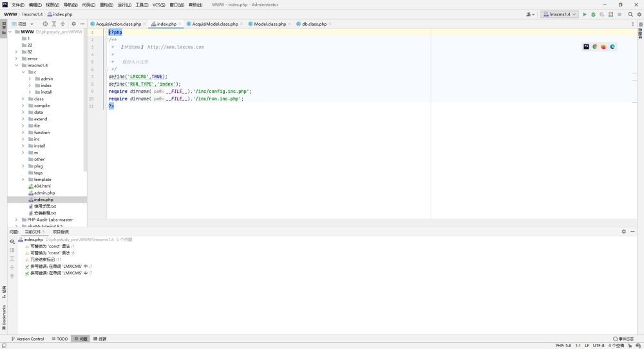Hide the project tool window
The height and width of the screenshot is (349, 644).
point(82,24)
